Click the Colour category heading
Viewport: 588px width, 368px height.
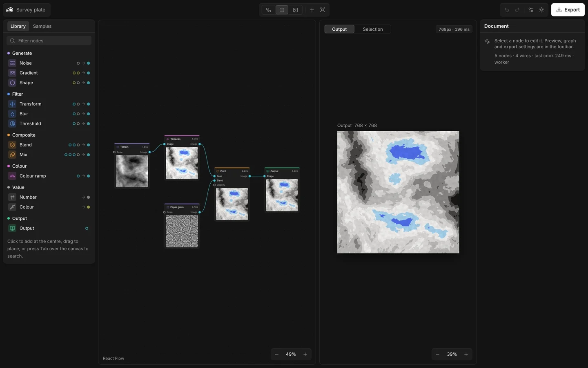(19, 166)
